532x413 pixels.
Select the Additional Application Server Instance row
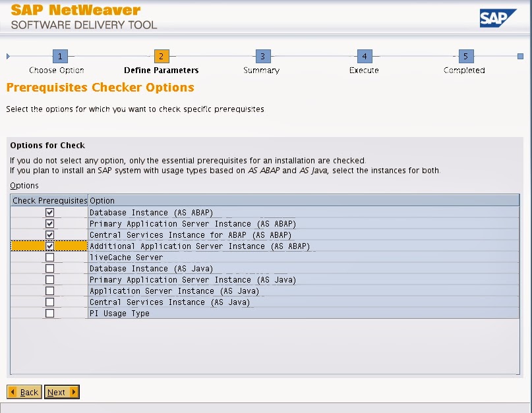[198, 246]
